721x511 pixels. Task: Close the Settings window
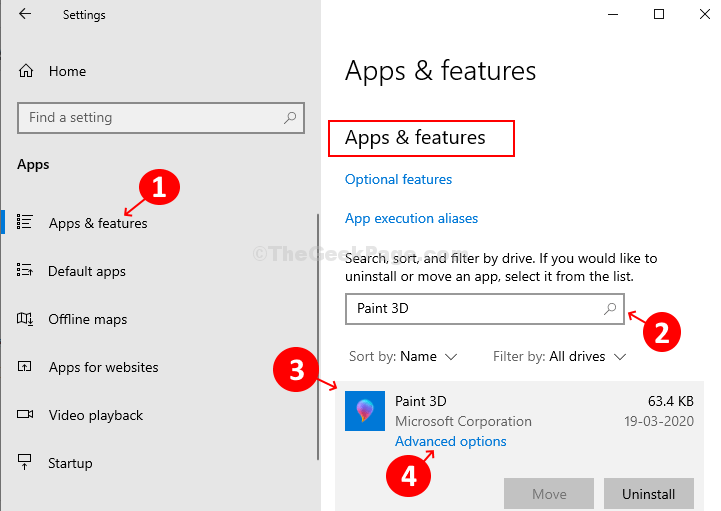tap(704, 14)
